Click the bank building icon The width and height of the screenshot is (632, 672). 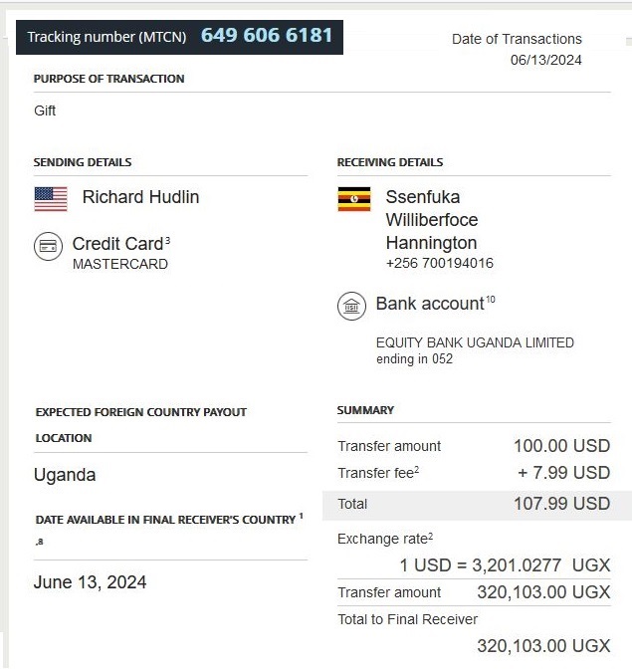click(x=351, y=306)
